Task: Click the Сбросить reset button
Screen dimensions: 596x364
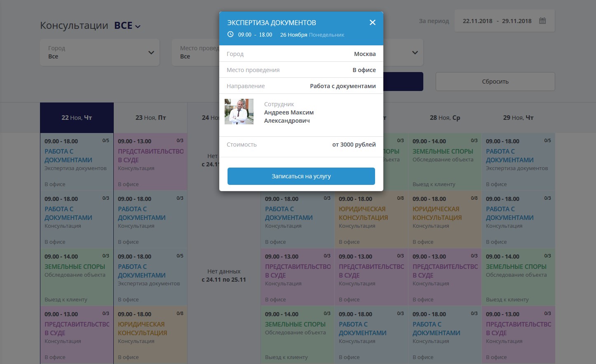Action: pos(495,82)
